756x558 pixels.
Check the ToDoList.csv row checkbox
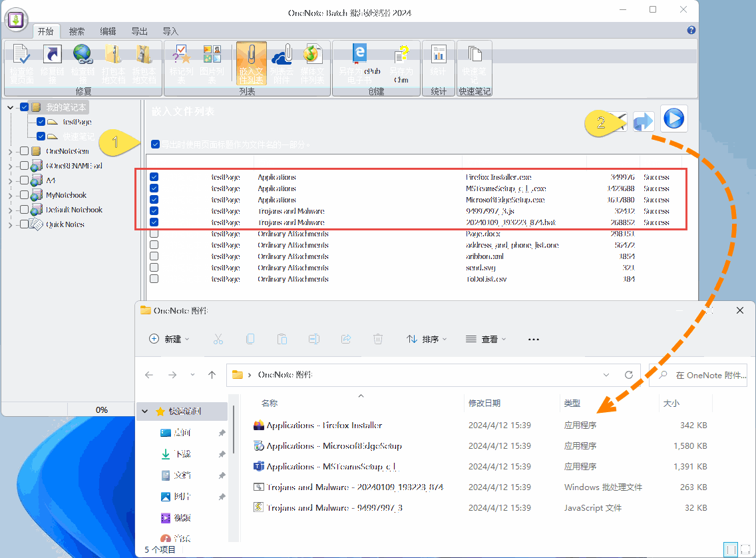click(x=154, y=279)
